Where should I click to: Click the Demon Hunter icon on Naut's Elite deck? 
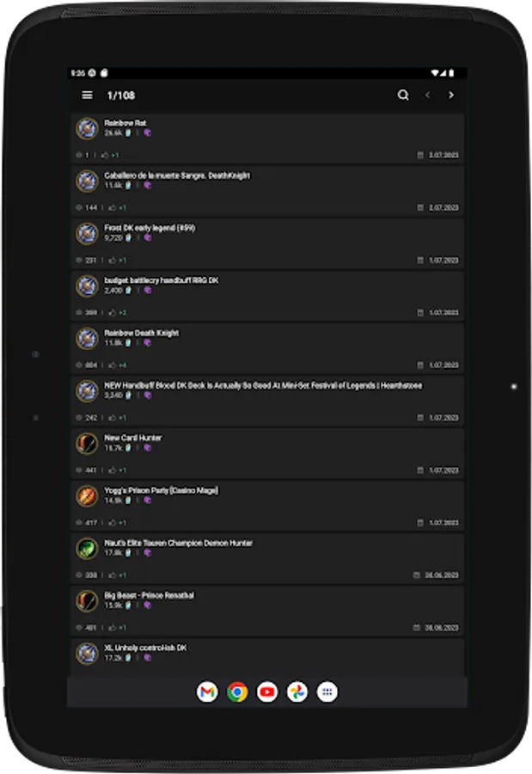87,549
